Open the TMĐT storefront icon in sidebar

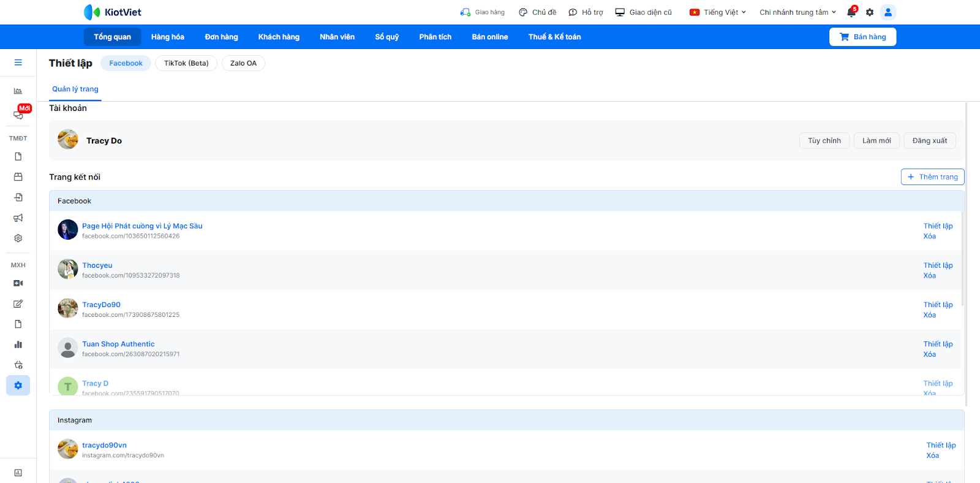tap(18, 177)
